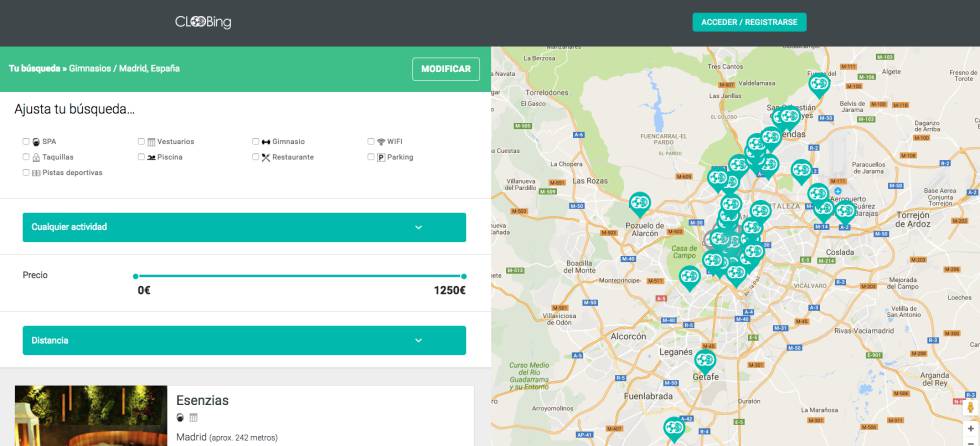Select map marker near Pozuelo de Alarcón
This screenshot has height=446, width=980.
coord(639,204)
